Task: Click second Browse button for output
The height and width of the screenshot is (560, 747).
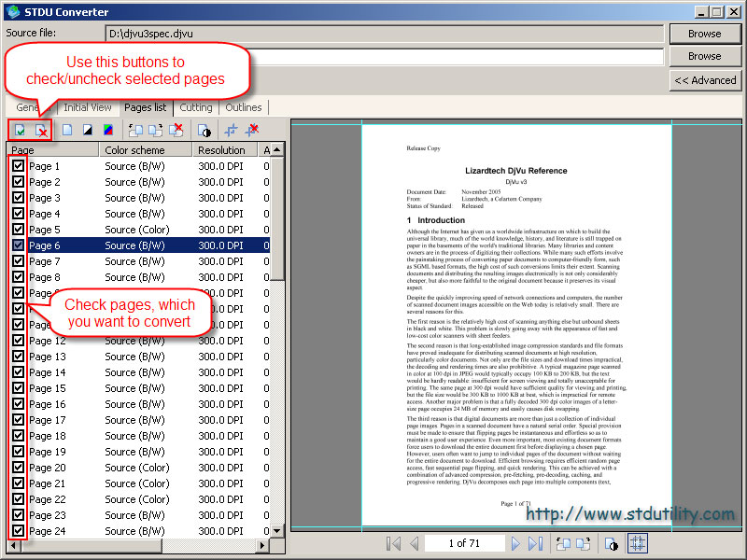Action: click(x=705, y=56)
